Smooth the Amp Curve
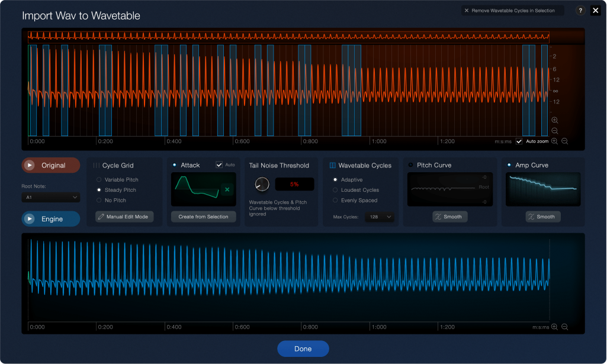Viewport: 607px width, 364px height. tap(542, 216)
